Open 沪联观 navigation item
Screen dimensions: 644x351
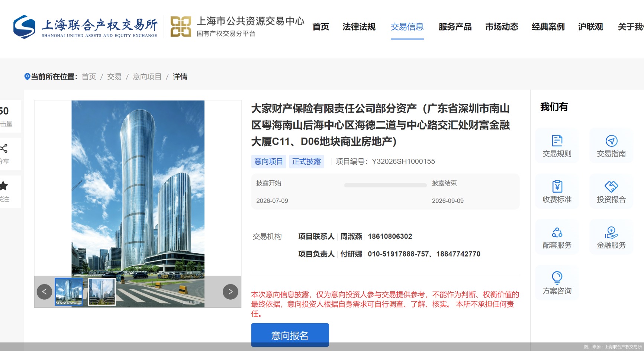click(591, 27)
